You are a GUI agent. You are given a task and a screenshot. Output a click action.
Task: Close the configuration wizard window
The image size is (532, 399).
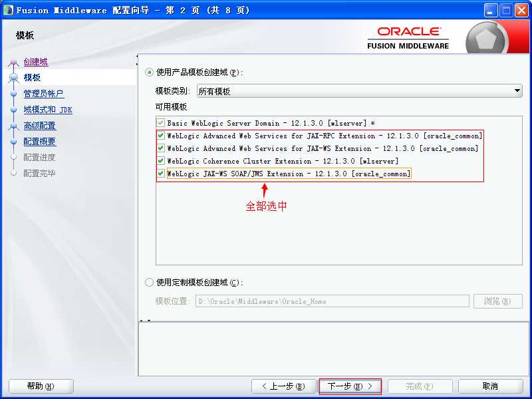point(521,11)
